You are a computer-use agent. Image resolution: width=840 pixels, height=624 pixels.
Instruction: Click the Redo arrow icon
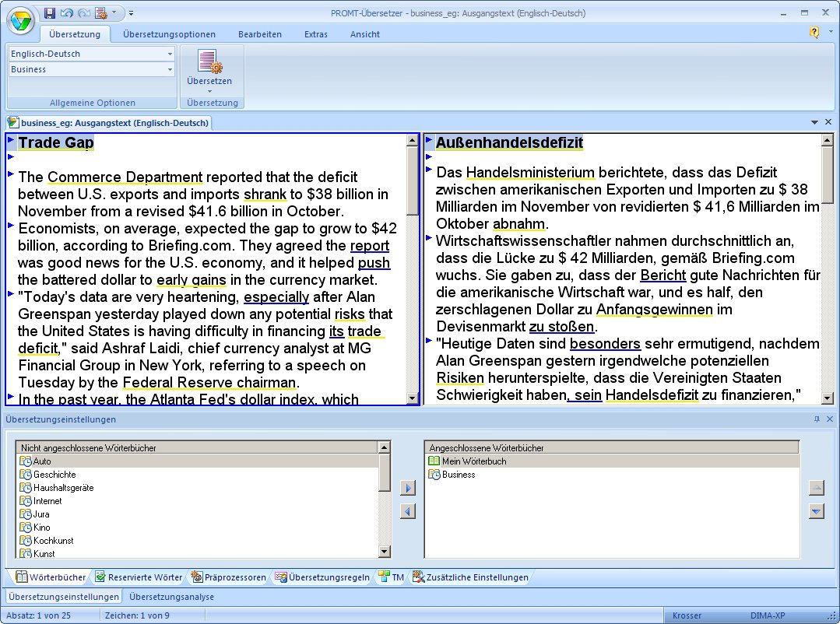(84, 13)
